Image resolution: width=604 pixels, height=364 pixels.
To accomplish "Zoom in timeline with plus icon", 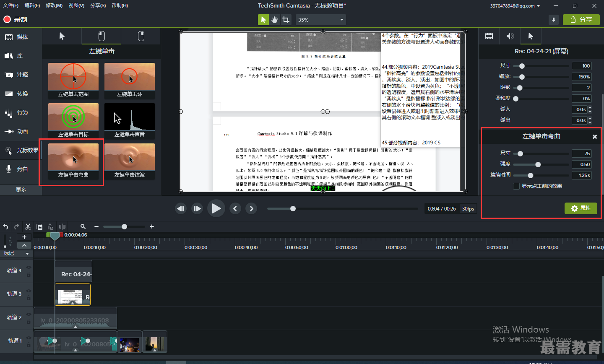I will pos(152,226).
